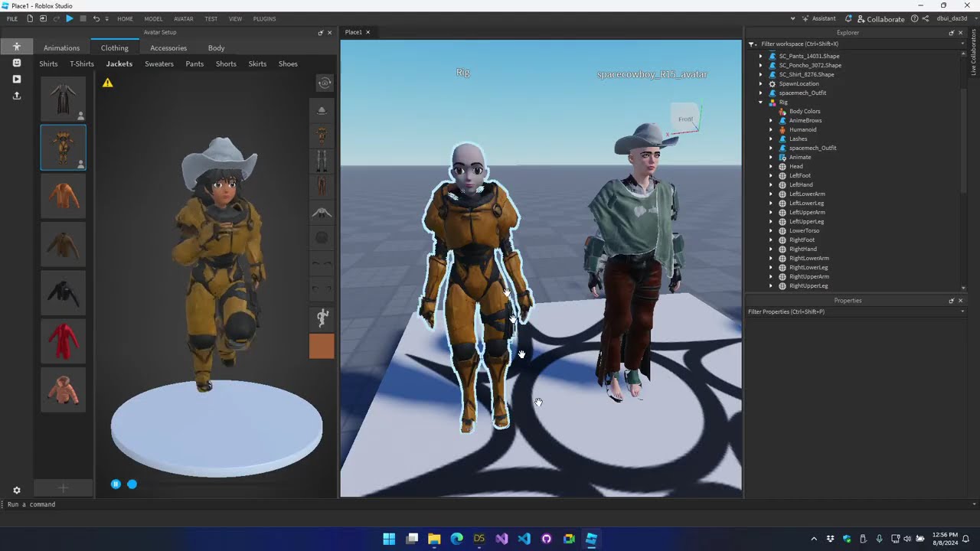Image resolution: width=980 pixels, height=551 pixels.
Task: Click the New file icon
Action: tap(30, 18)
